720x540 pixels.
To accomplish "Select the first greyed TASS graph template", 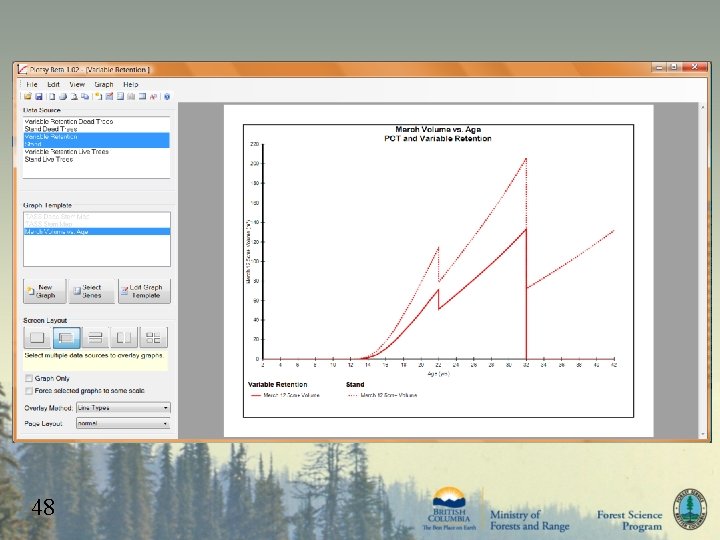I will [97, 216].
